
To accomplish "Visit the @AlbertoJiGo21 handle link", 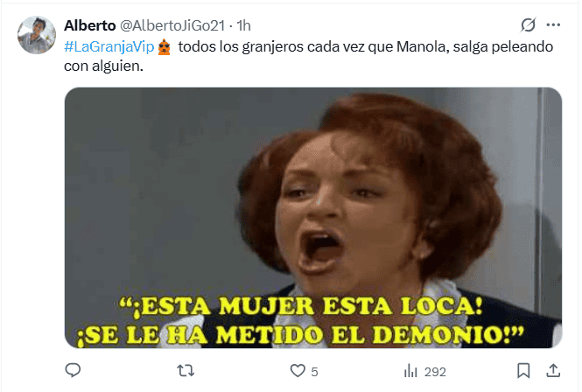I will point(172,25).
